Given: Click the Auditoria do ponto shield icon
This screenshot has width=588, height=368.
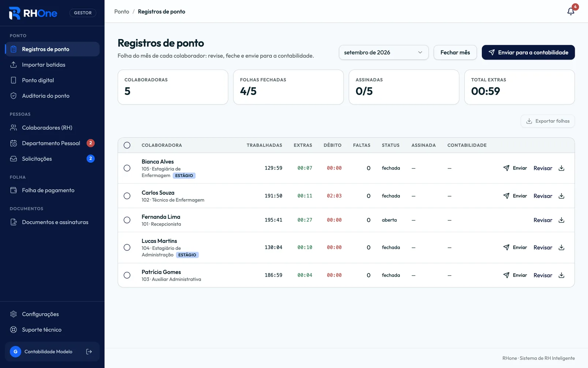Looking at the screenshot, I should click(14, 96).
